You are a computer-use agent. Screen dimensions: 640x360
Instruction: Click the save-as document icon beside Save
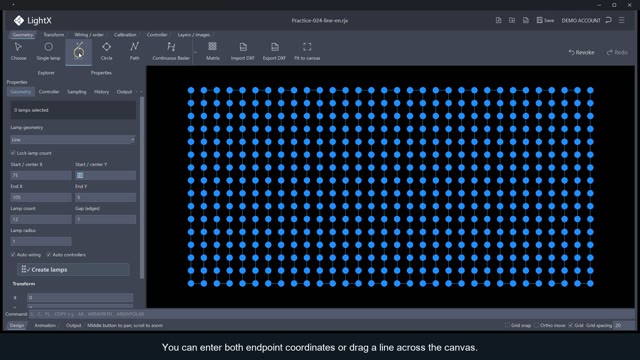click(x=526, y=20)
